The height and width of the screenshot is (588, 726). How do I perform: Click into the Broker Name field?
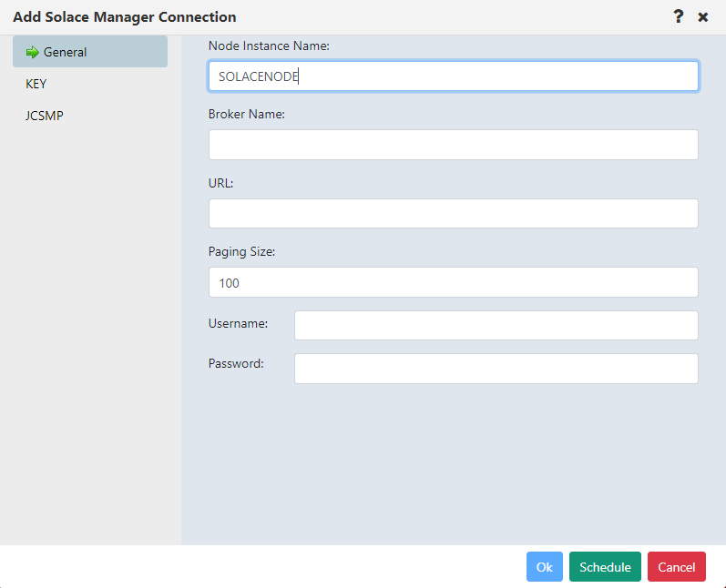pyautogui.click(x=454, y=145)
